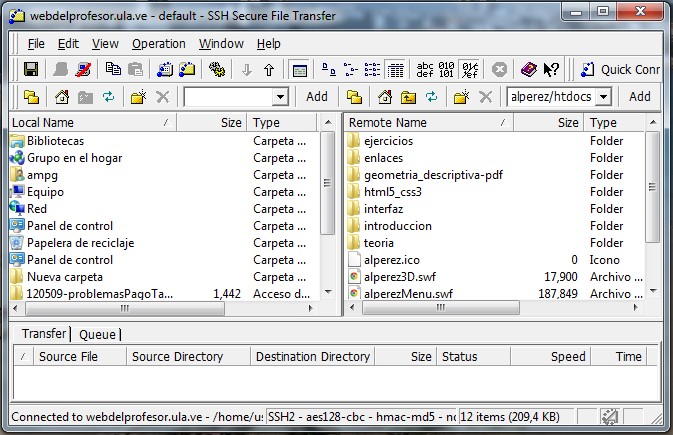Click the Help book icon
The image size is (673, 435).
(x=528, y=70)
